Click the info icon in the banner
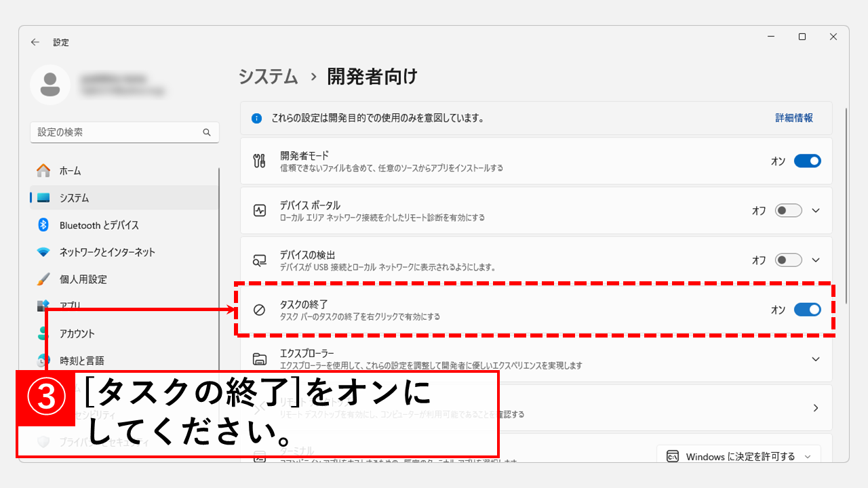The width and height of the screenshot is (868, 488). (256, 118)
